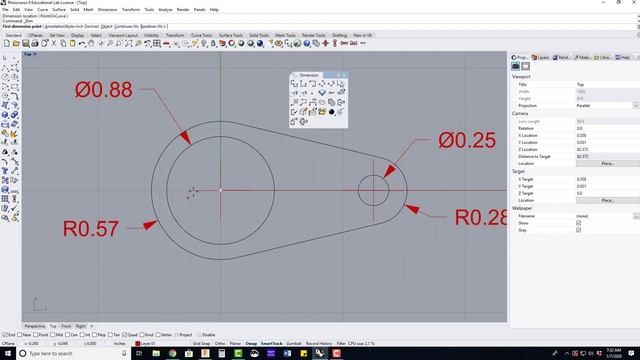
Task: Click the Hatch black circle icon in Dimension palette
Action: [331, 112]
